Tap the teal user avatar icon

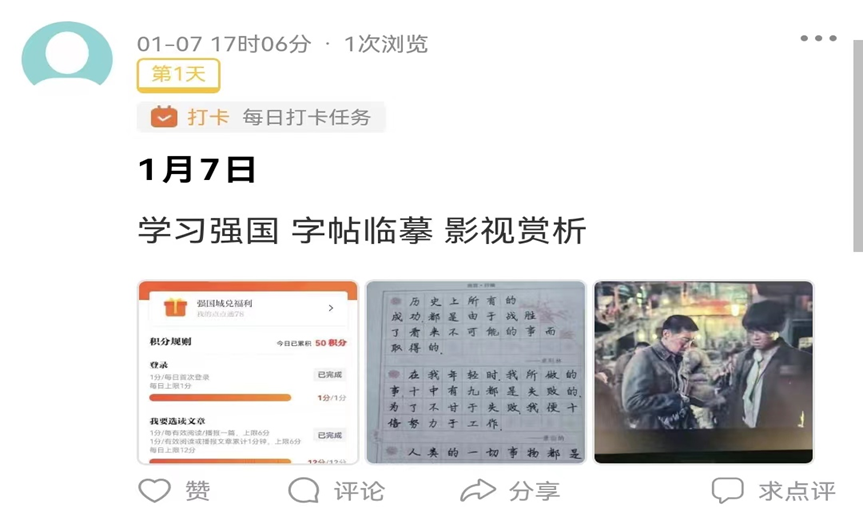click(67, 54)
